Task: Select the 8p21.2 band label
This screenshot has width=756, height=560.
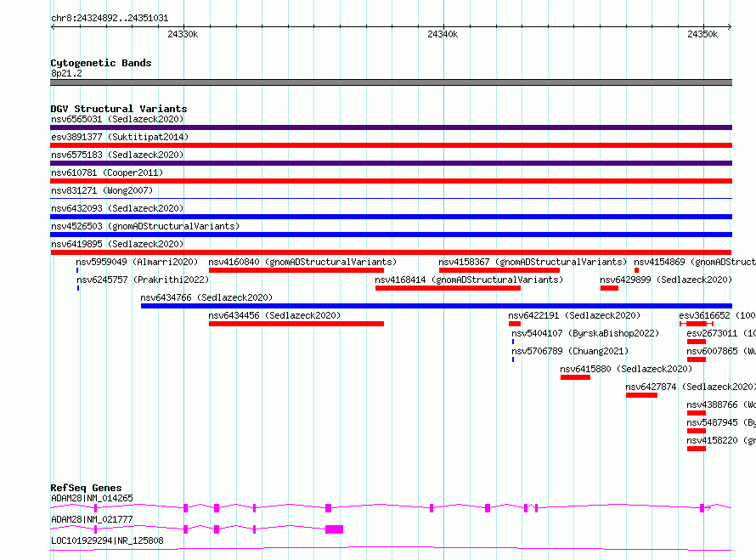Action: (66, 73)
